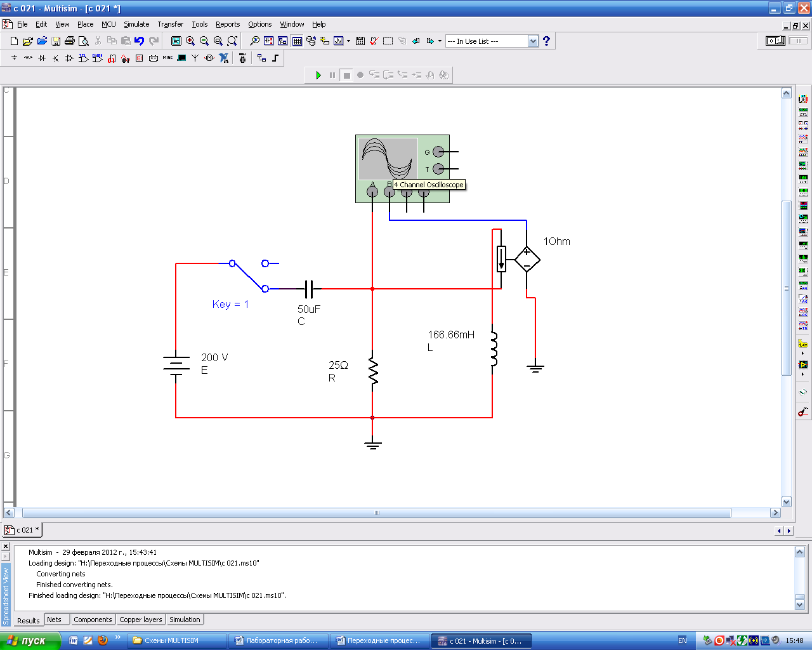
Task: Select the 4 Channel Oscilloscope on canvas
Action: point(402,168)
